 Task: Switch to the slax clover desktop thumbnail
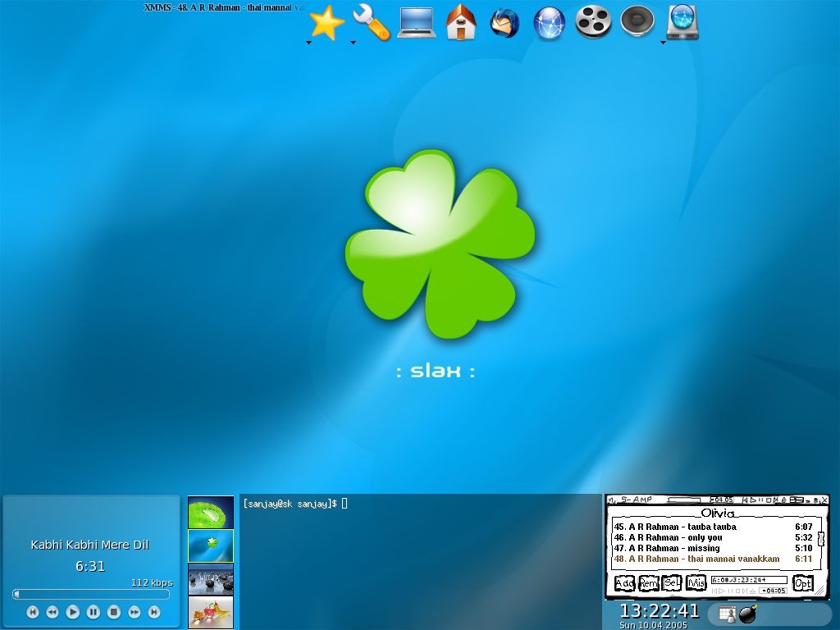coord(211,546)
